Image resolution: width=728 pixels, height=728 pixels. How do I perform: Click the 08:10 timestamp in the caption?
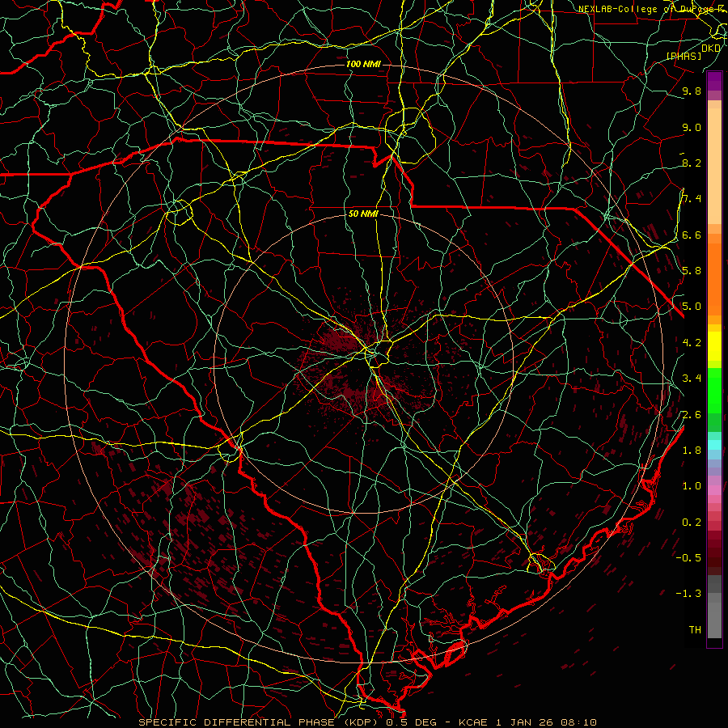pyautogui.click(x=578, y=722)
